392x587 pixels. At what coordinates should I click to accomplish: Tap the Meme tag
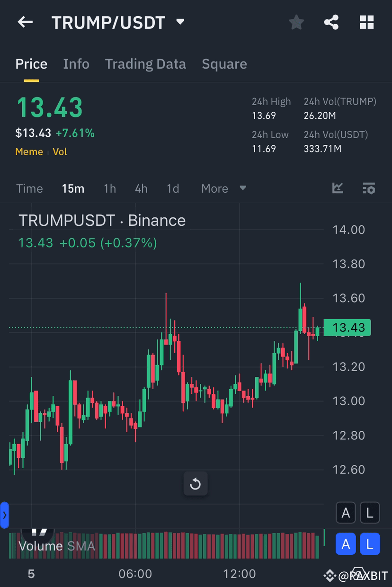(x=29, y=152)
